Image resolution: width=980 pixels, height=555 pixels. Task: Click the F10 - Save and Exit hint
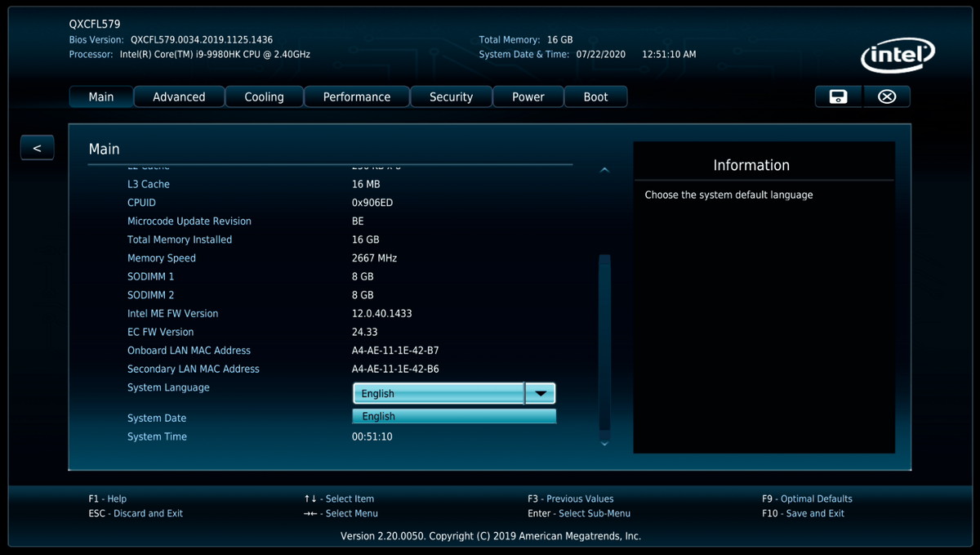(x=804, y=513)
